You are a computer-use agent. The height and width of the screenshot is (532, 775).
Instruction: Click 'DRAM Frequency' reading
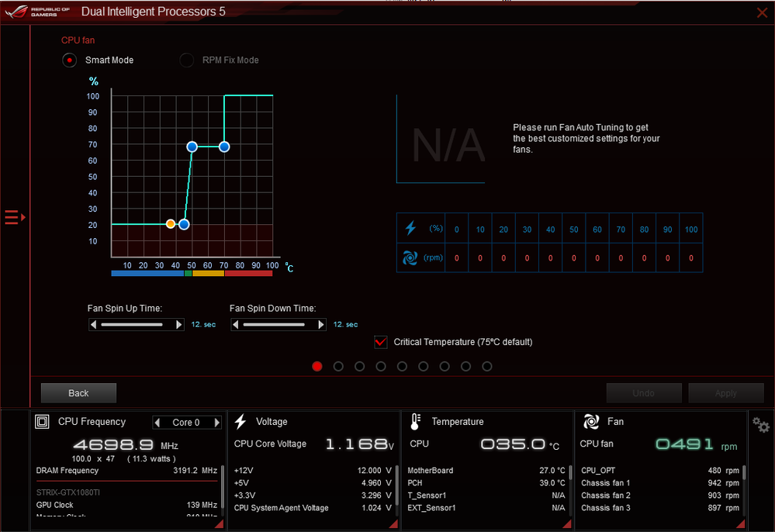[x=126, y=471]
